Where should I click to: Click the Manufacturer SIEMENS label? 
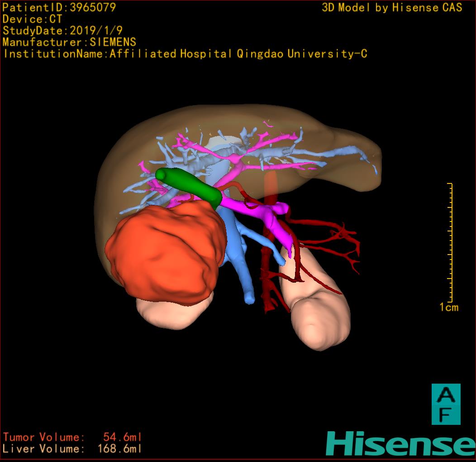tap(69, 42)
